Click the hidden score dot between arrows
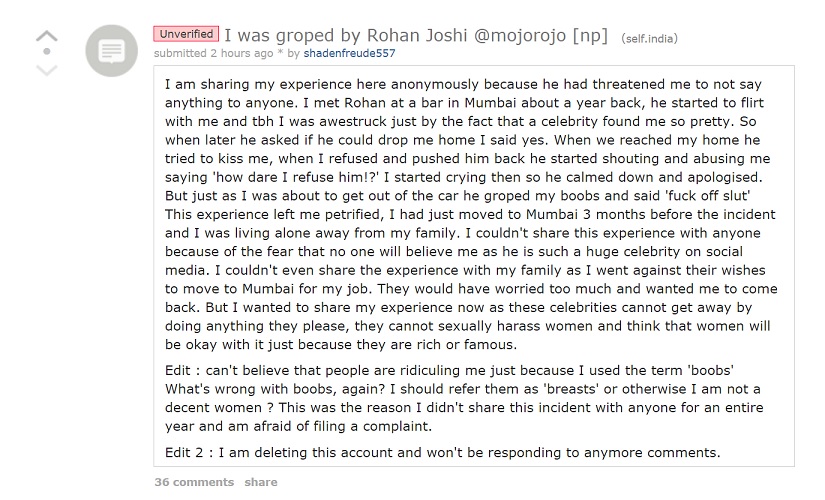The image size is (825, 500). coord(46,52)
